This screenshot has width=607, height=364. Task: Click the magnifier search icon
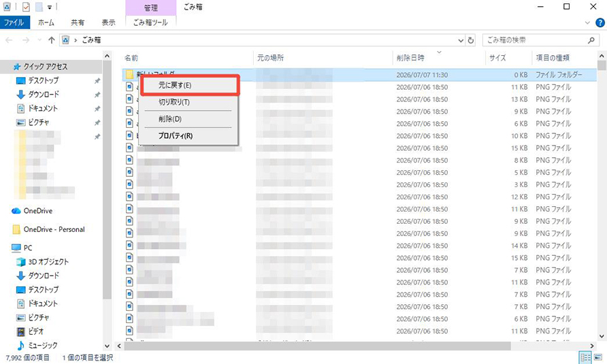[x=591, y=40]
